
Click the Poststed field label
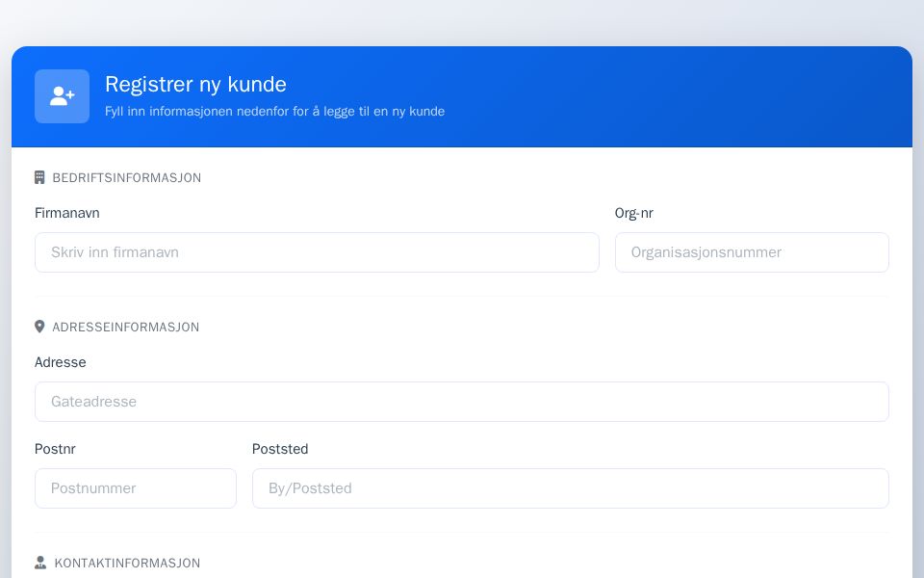pyautogui.click(x=280, y=449)
